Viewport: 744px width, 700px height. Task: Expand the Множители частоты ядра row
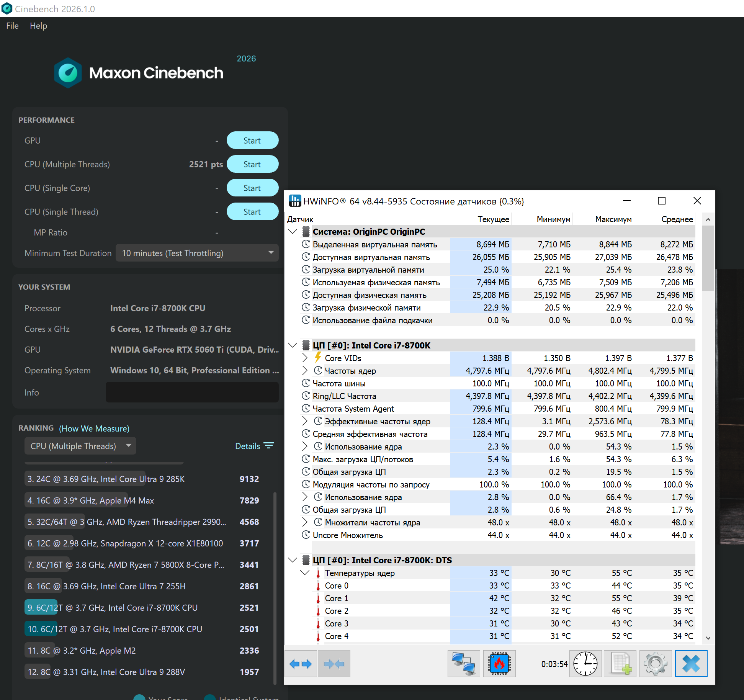pos(305,522)
